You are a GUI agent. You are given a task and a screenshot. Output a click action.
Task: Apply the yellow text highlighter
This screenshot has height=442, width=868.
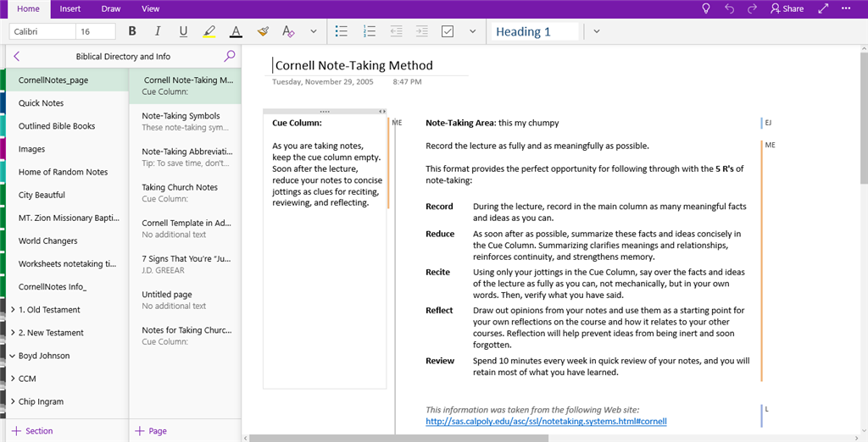tap(209, 31)
